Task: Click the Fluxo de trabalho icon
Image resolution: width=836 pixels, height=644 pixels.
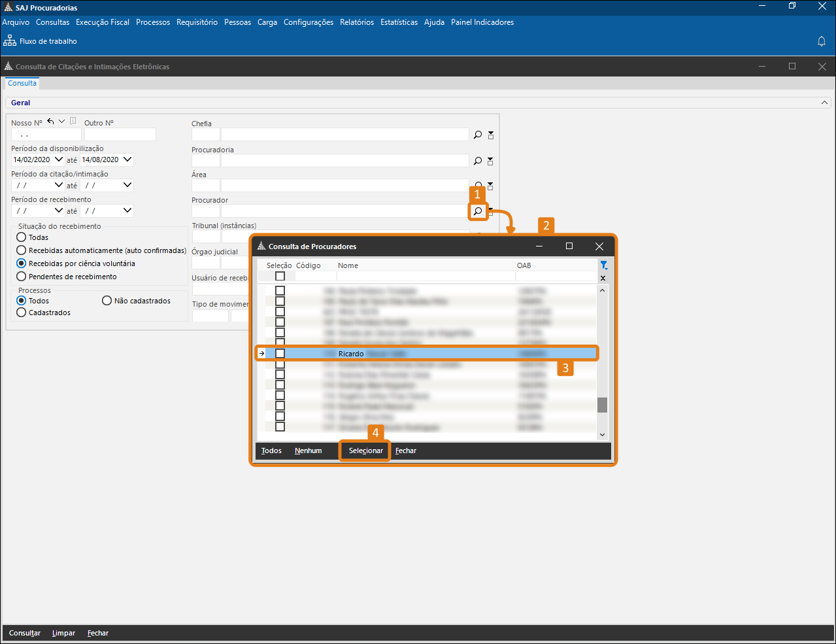Action: 10,41
